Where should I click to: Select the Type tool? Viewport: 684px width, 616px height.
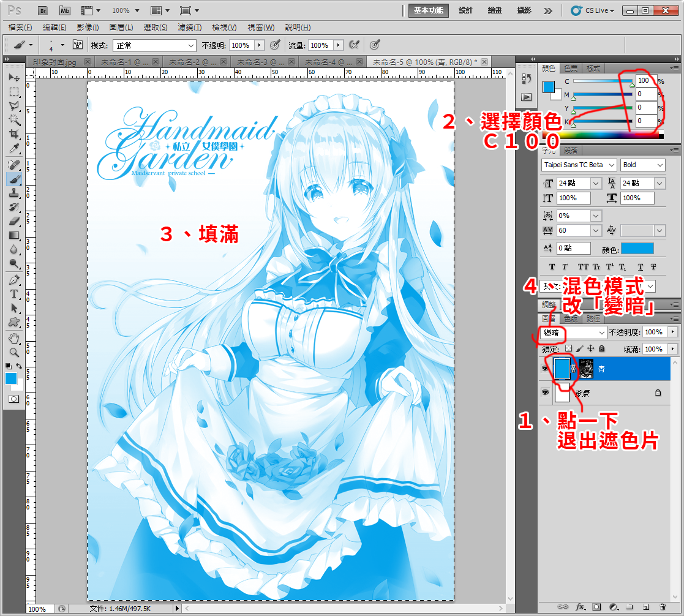point(14,294)
